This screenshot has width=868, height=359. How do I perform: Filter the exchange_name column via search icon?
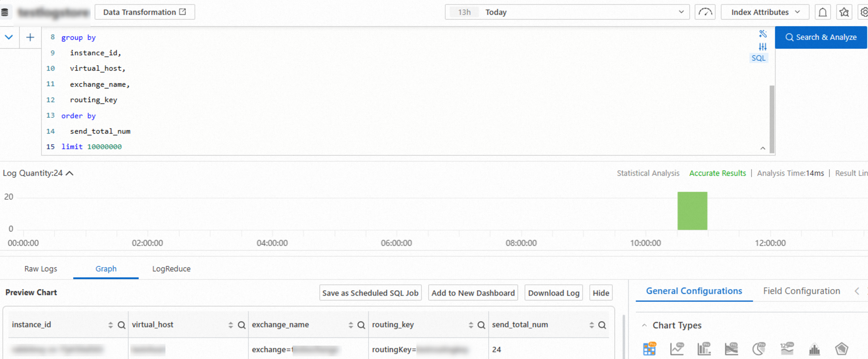pyautogui.click(x=361, y=325)
